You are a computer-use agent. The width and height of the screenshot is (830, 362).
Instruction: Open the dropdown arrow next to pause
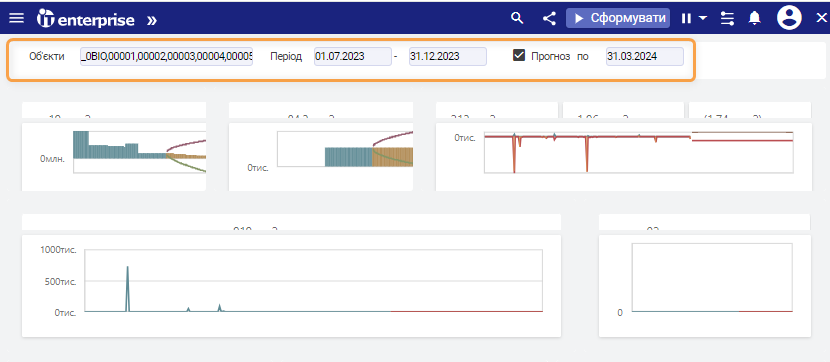702,18
